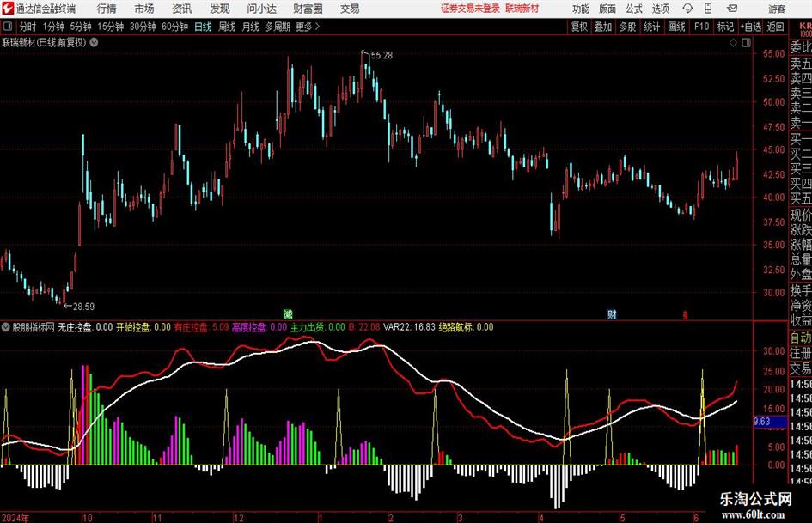Open the 行情 menu
Image resolution: width=812 pixels, height=523 pixels.
pyautogui.click(x=107, y=9)
